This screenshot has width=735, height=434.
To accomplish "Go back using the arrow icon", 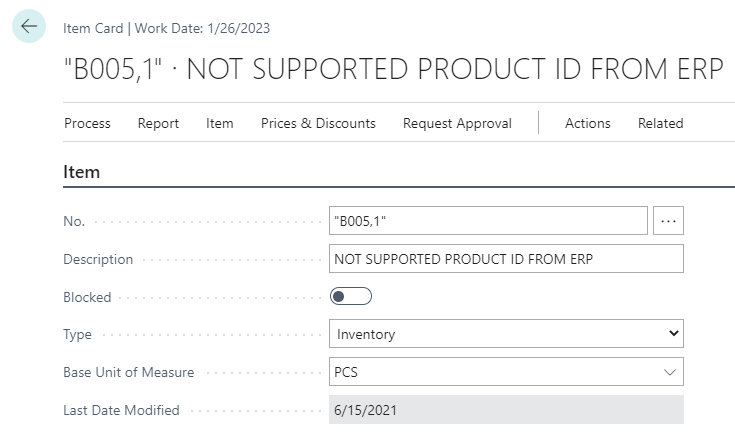I will point(29,26).
